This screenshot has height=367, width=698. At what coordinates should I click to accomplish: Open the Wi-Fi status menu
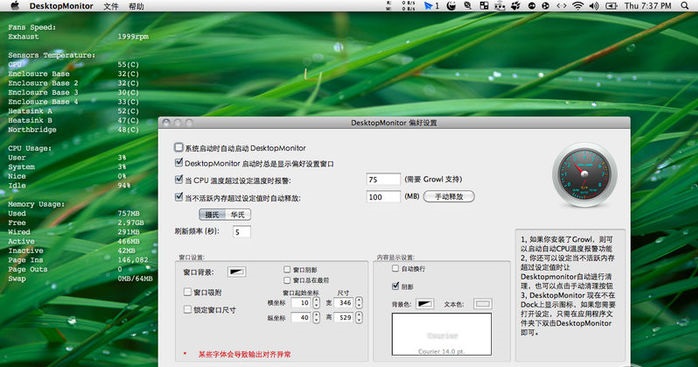point(578,6)
